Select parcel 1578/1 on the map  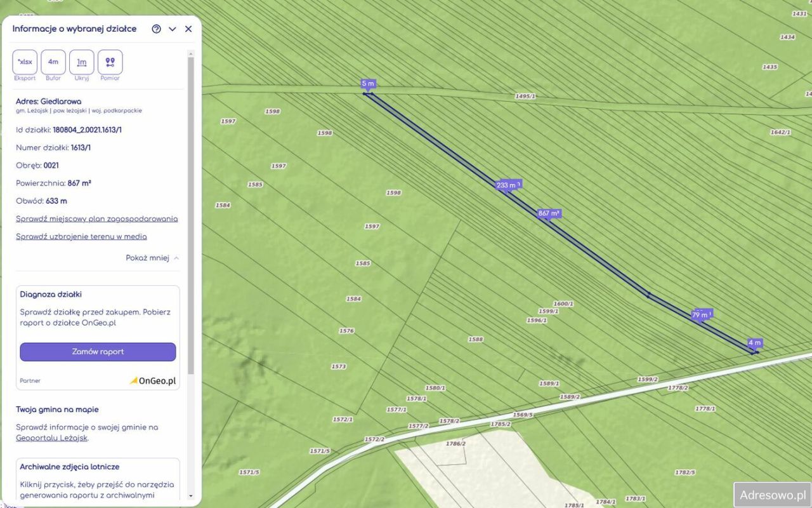[x=416, y=398]
